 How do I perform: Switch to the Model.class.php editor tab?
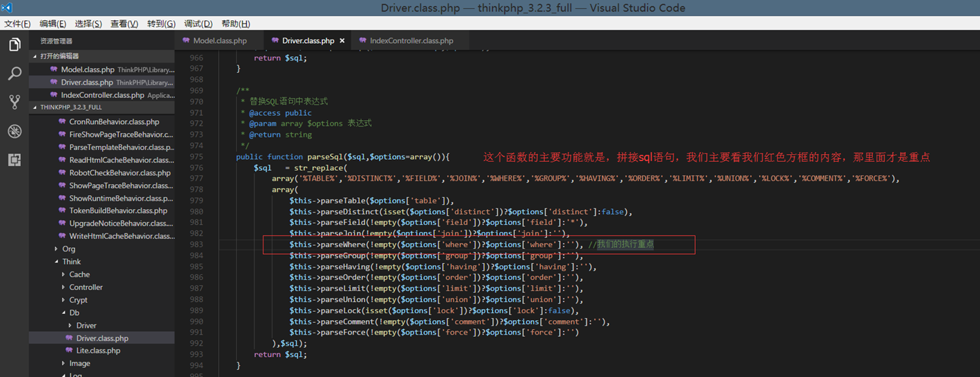(x=220, y=41)
